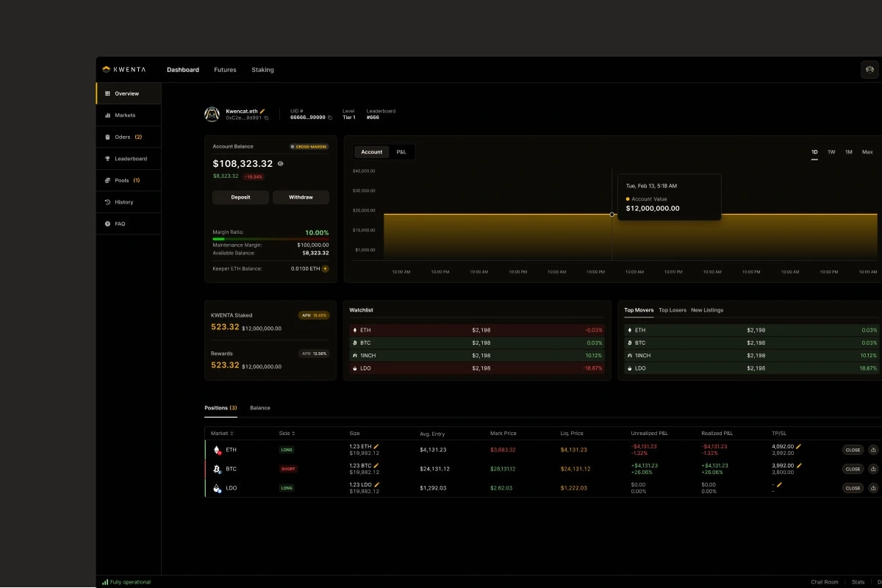882x588 pixels.
Task: Click the Cross-Margin badge
Action: (309, 147)
